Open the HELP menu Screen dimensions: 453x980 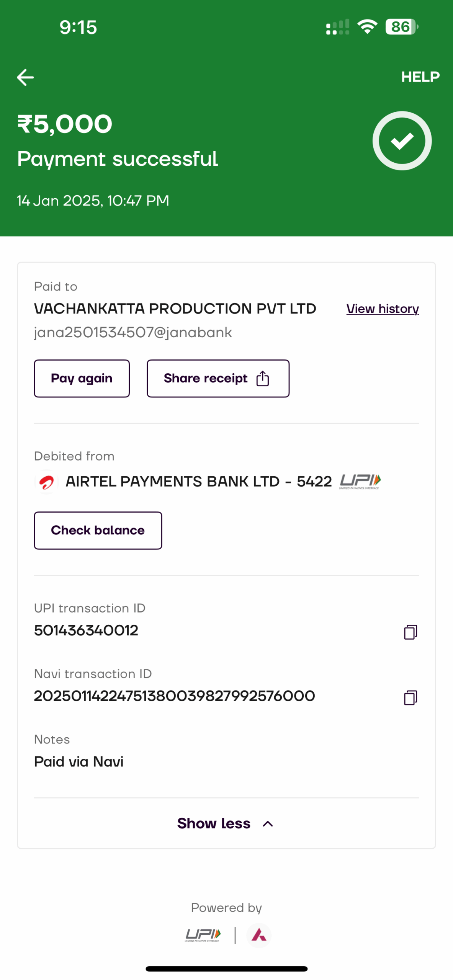click(x=420, y=77)
